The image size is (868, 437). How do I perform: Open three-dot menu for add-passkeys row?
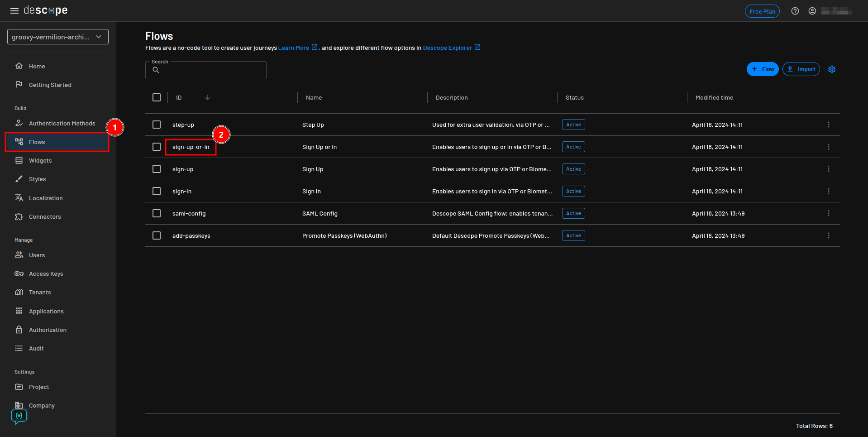(828, 235)
